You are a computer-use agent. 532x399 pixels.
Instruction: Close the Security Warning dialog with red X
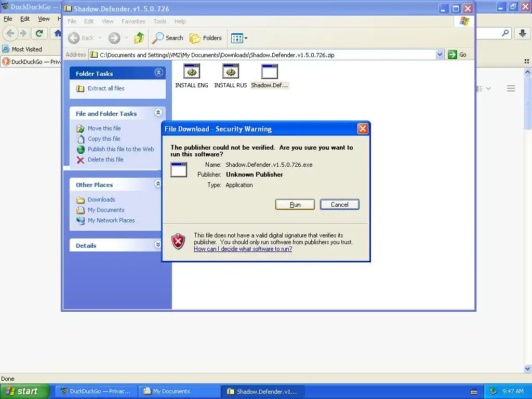tap(362, 129)
